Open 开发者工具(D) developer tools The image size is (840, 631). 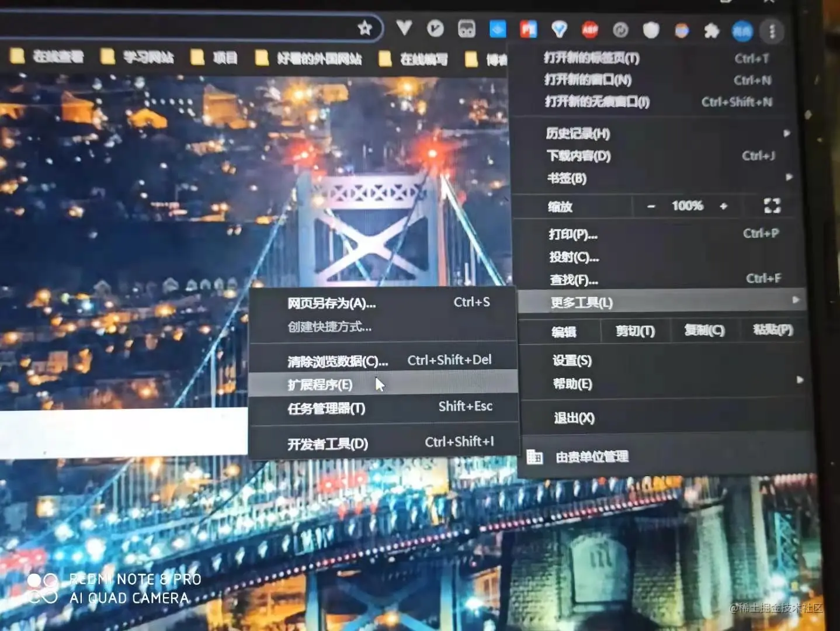pyautogui.click(x=383, y=443)
